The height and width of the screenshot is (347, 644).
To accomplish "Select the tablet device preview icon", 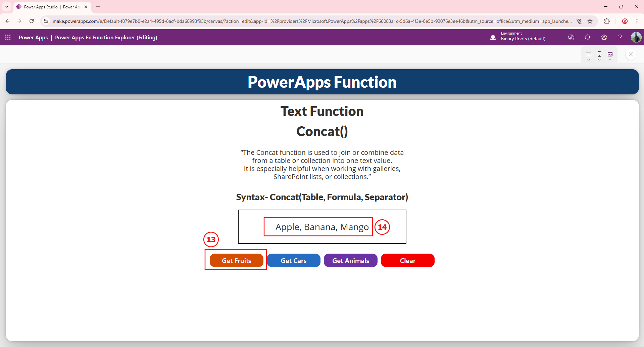I will point(589,54).
